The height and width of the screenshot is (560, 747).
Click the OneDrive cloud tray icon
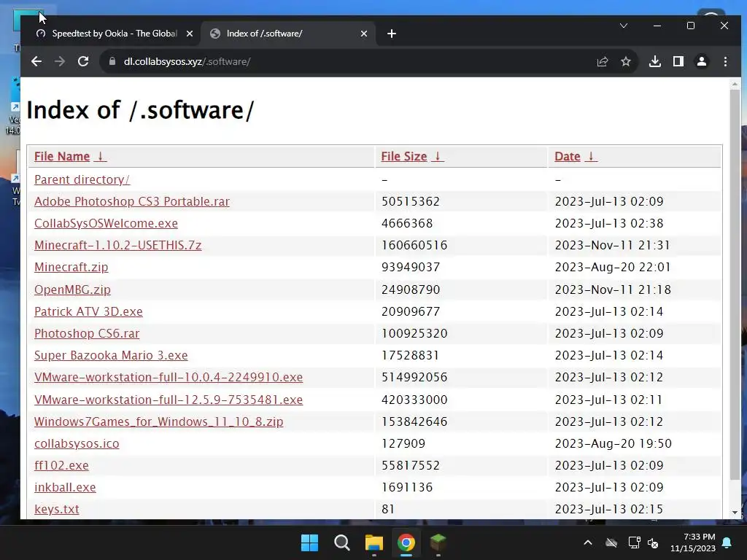[x=611, y=542]
